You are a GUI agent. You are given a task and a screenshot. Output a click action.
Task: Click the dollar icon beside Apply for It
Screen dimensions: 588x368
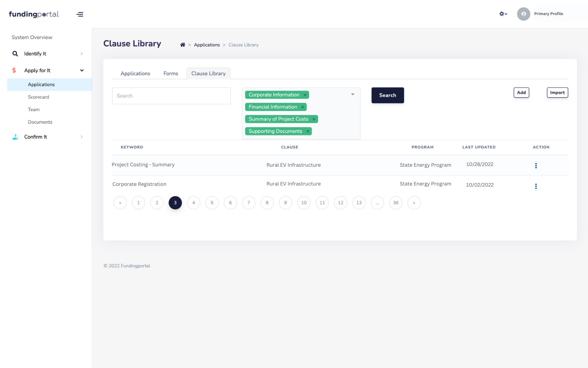coord(14,70)
